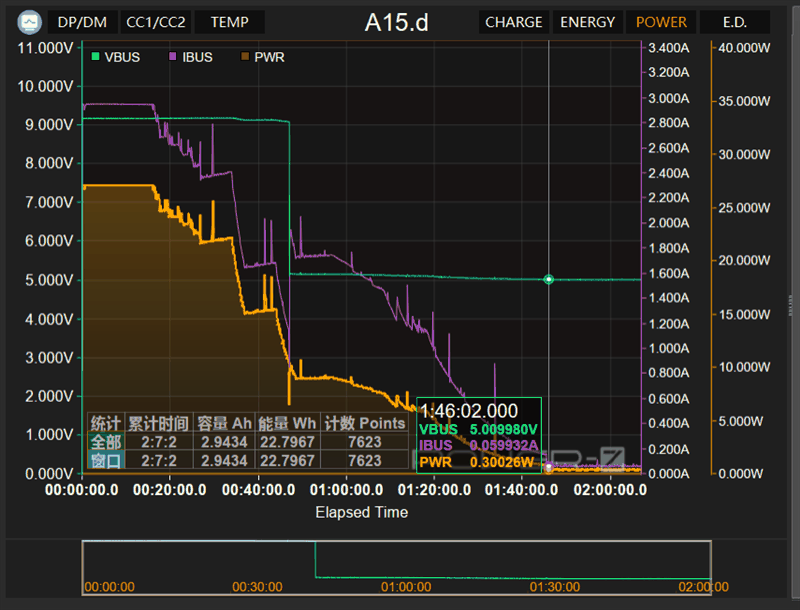
Task: Show the ENERGY axis
Action: tap(588, 22)
